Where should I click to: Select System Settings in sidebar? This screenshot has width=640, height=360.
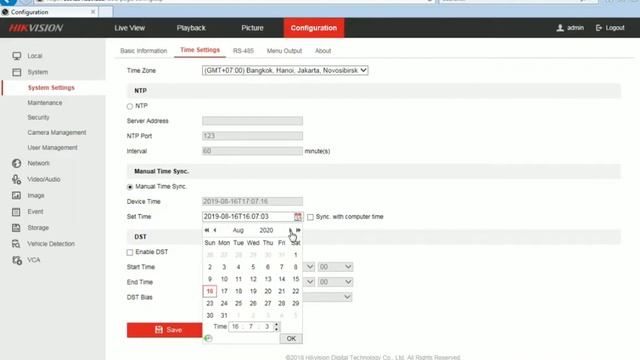point(51,88)
